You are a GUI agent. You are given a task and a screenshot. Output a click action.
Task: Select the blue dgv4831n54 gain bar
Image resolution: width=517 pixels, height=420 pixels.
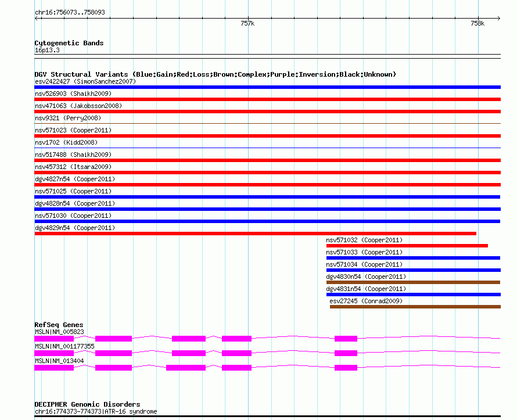click(414, 295)
